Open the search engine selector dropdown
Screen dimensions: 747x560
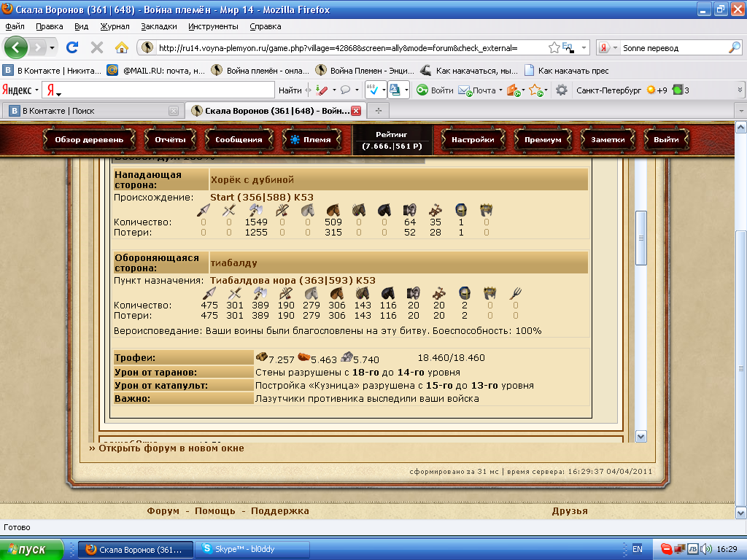coord(615,47)
